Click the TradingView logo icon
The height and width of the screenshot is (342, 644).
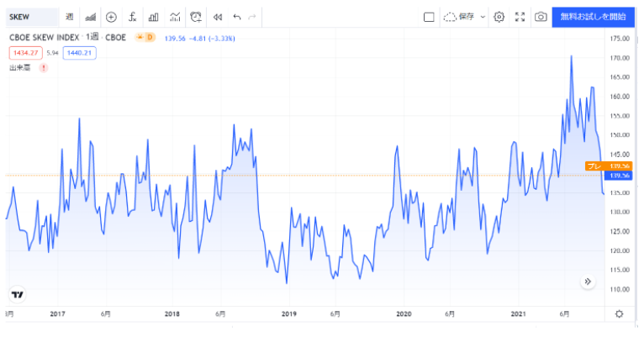(18, 294)
